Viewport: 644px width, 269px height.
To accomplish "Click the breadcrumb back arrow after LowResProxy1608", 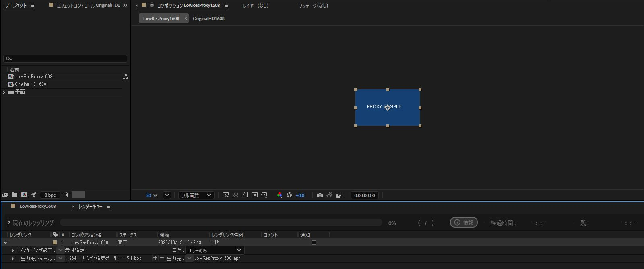I will [186, 18].
